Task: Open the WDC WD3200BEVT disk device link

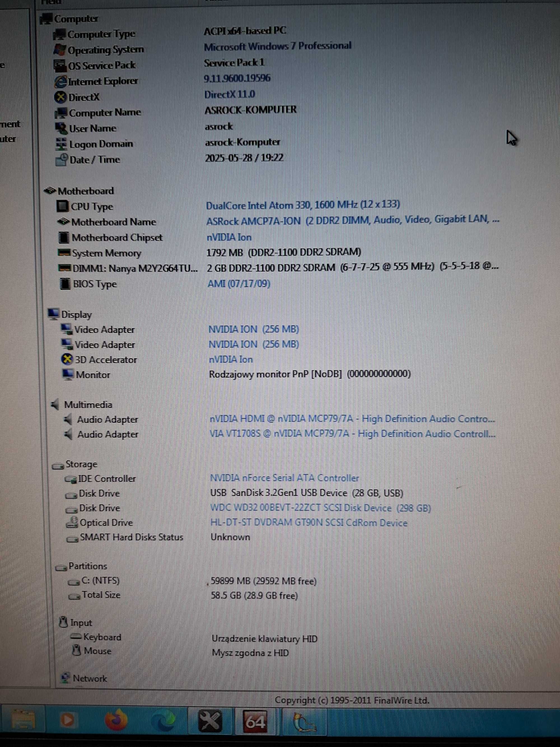Action: (320, 508)
